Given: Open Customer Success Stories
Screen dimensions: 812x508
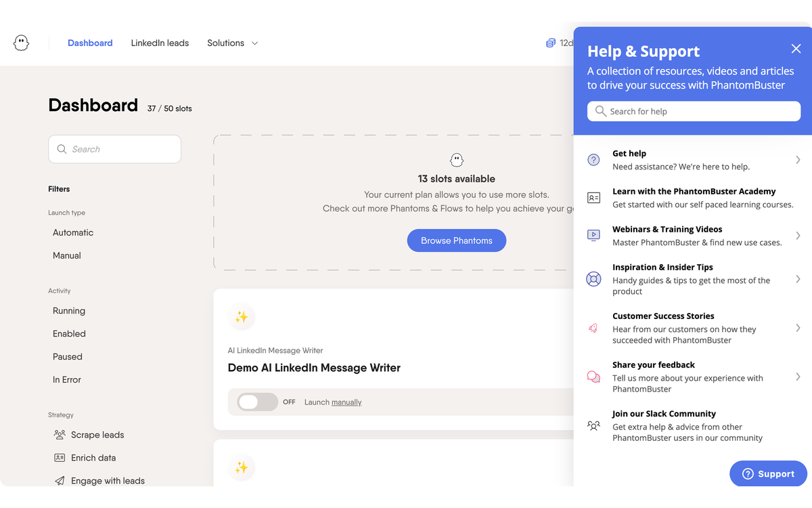Looking at the screenshot, I should (x=692, y=328).
